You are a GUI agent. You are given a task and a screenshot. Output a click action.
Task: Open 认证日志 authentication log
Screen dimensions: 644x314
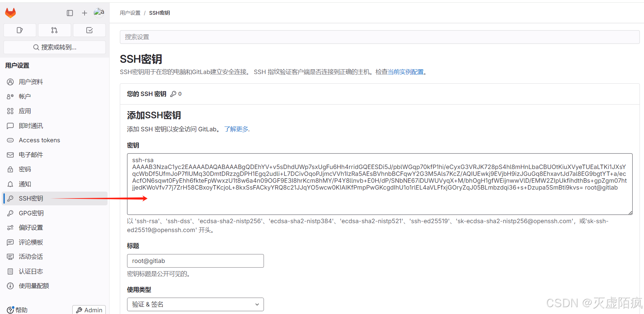[55, 271]
